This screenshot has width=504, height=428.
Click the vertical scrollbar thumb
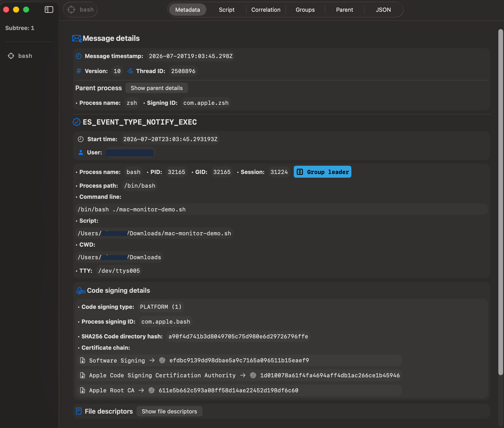[501, 202]
